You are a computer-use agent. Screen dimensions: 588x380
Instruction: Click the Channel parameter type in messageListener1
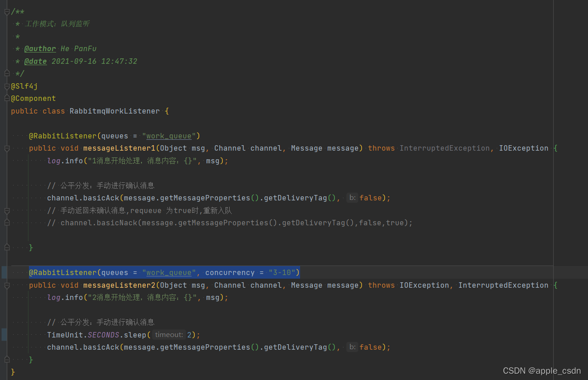pyautogui.click(x=230, y=148)
